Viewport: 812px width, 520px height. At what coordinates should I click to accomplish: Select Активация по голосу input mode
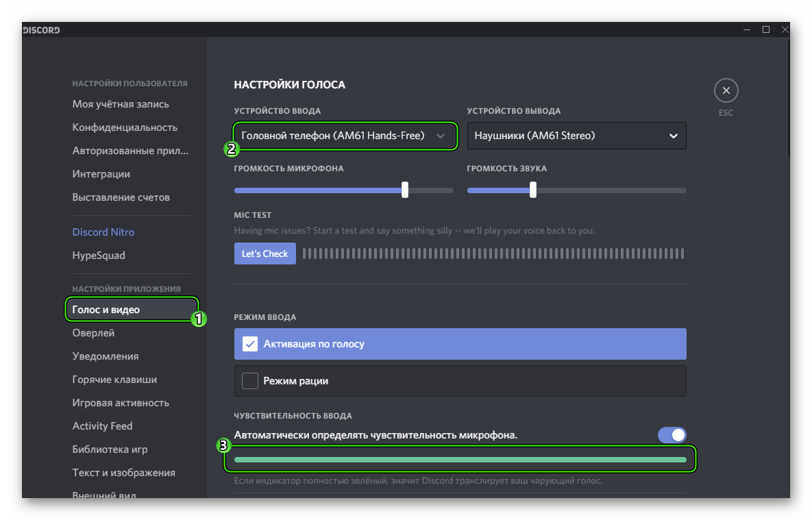[x=460, y=344]
